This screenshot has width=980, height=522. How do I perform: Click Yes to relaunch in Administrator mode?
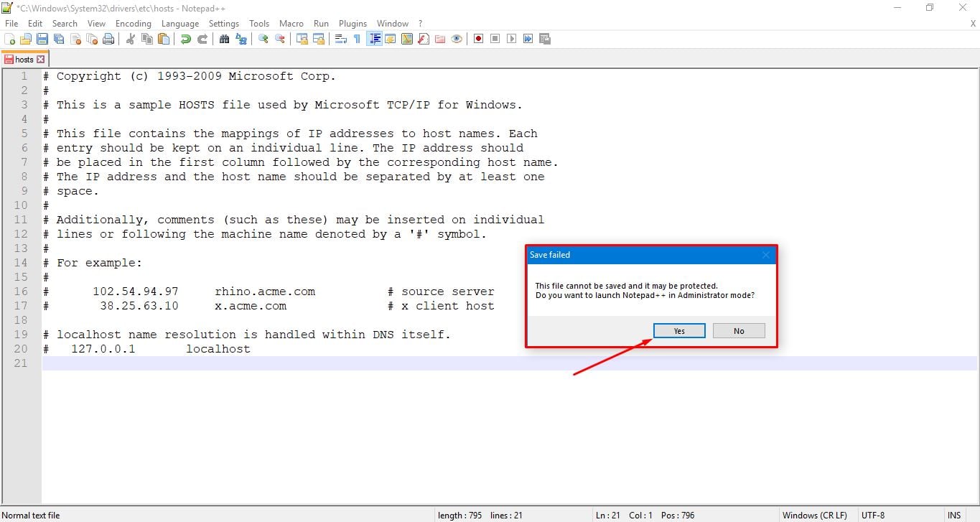(679, 331)
